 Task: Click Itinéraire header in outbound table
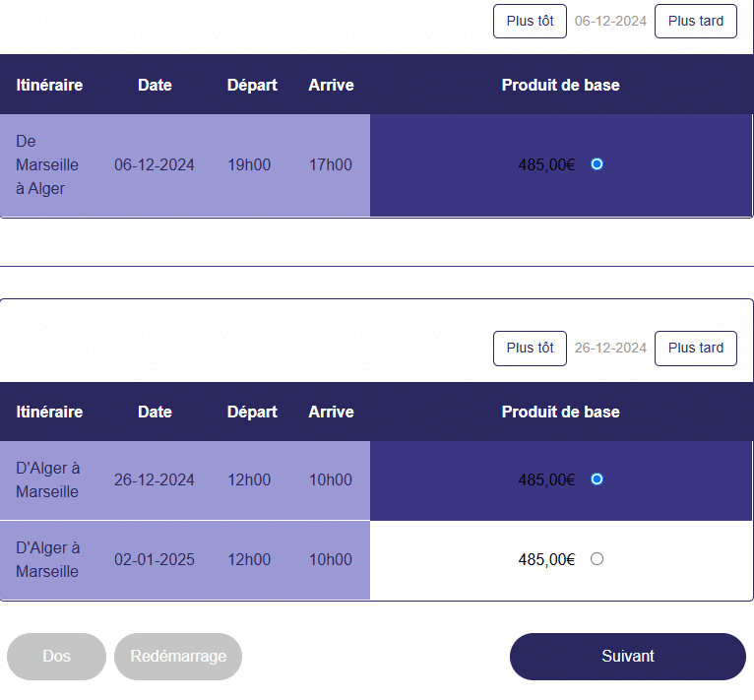pos(49,85)
